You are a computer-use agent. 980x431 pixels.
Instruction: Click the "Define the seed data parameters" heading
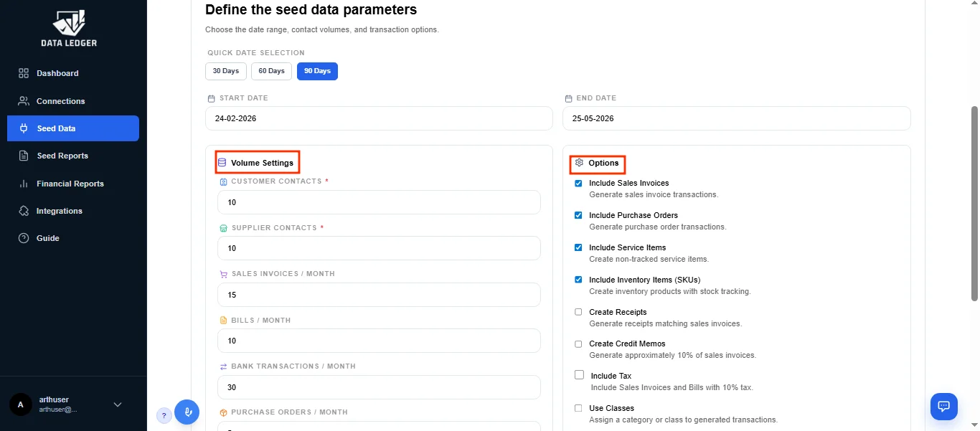coord(311,10)
